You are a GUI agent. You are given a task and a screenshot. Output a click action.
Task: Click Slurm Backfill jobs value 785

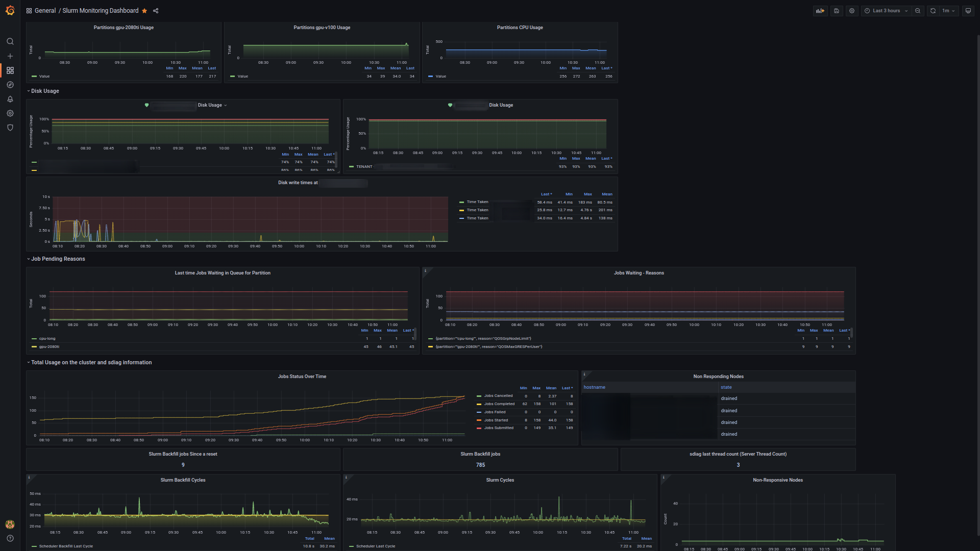[480, 465]
